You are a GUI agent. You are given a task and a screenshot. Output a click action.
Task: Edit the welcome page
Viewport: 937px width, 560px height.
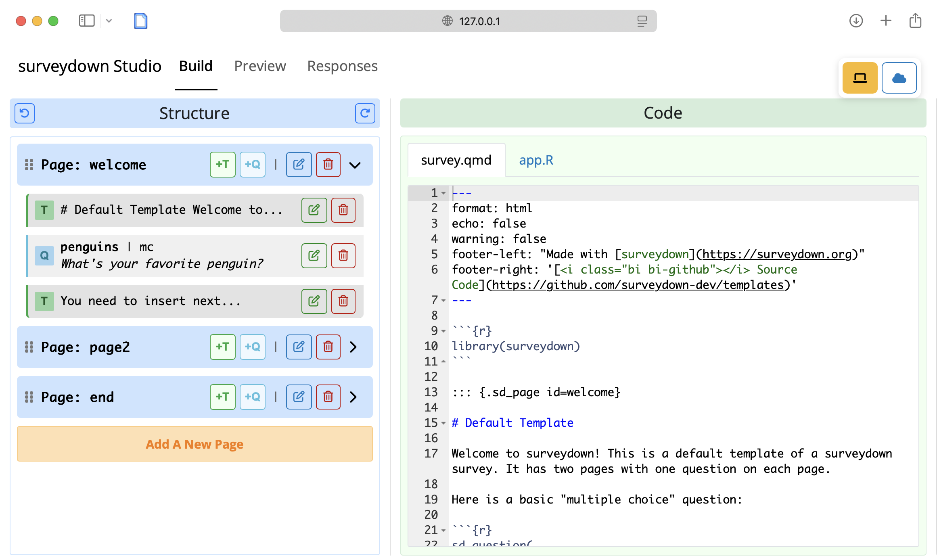299,165
